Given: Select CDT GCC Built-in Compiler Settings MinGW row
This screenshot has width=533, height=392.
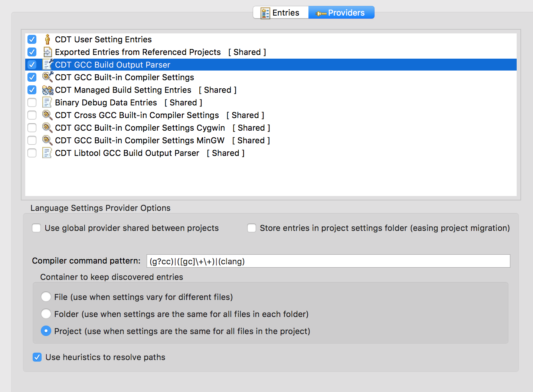Looking at the screenshot, I should (140, 140).
